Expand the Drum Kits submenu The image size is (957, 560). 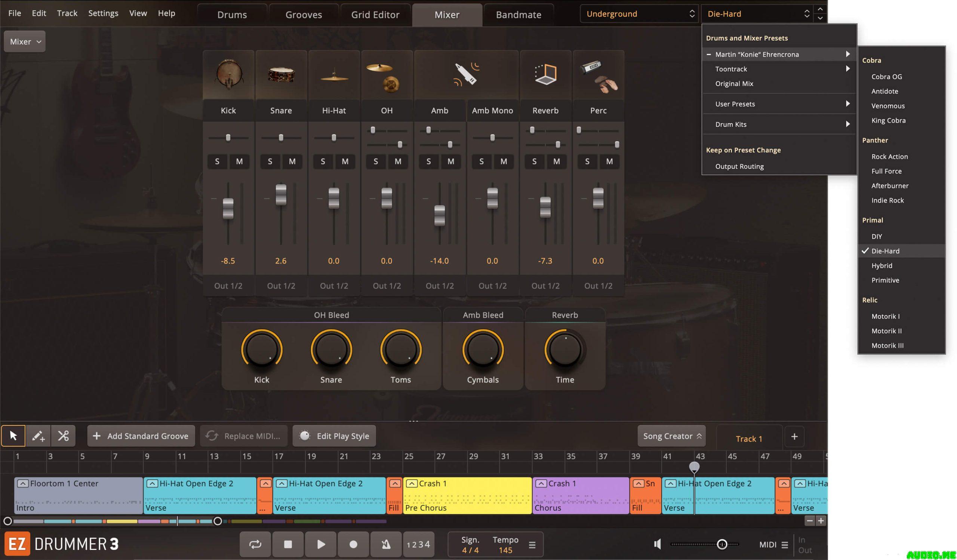click(779, 124)
